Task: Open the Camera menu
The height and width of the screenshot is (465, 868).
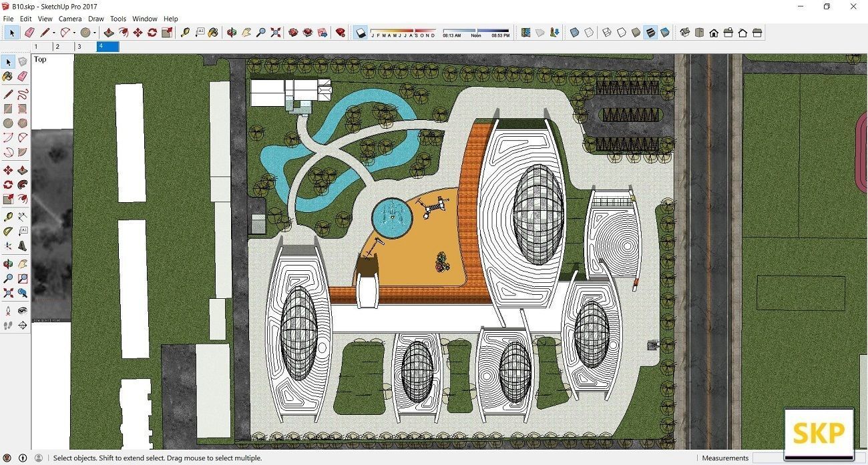Action: pos(70,19)
